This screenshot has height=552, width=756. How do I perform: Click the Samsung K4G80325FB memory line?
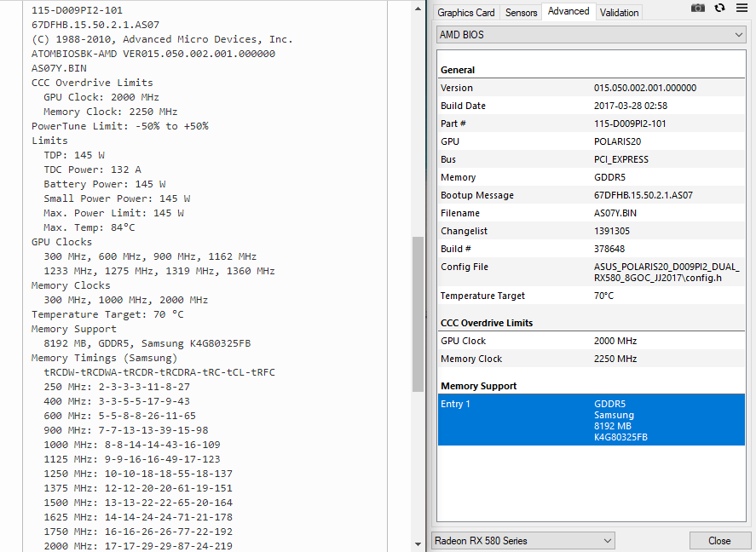coord(147,343)
